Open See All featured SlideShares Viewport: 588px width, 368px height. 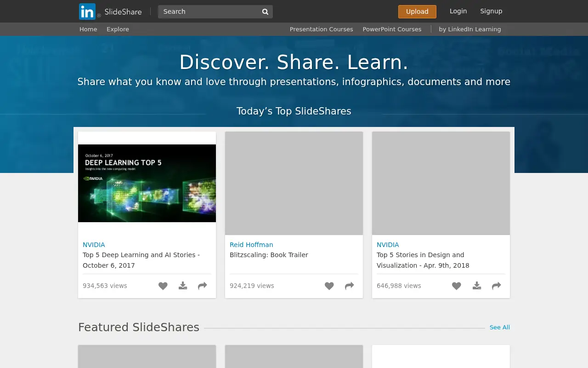500,328
